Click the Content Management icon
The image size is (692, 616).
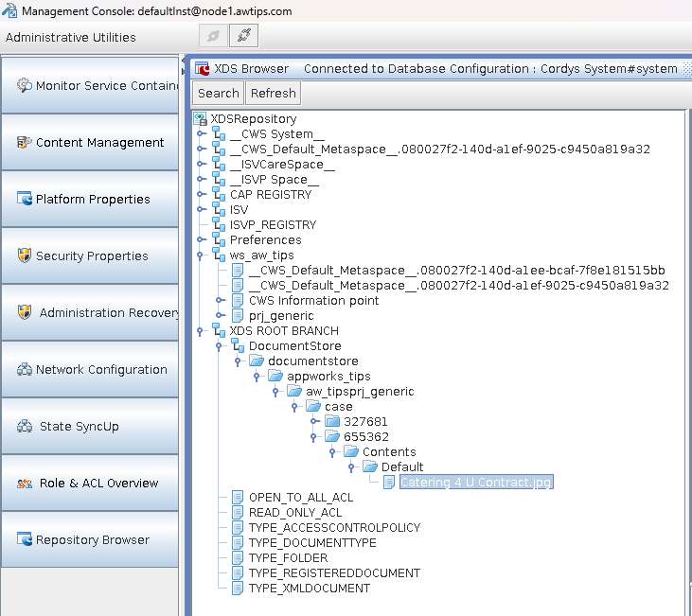(x=25, y=142)
